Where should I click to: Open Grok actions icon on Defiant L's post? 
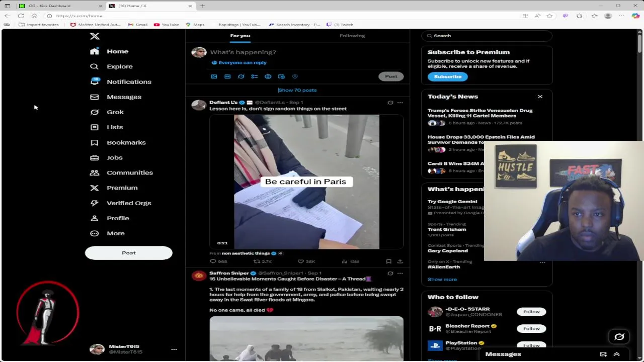(x=390, y=103)
